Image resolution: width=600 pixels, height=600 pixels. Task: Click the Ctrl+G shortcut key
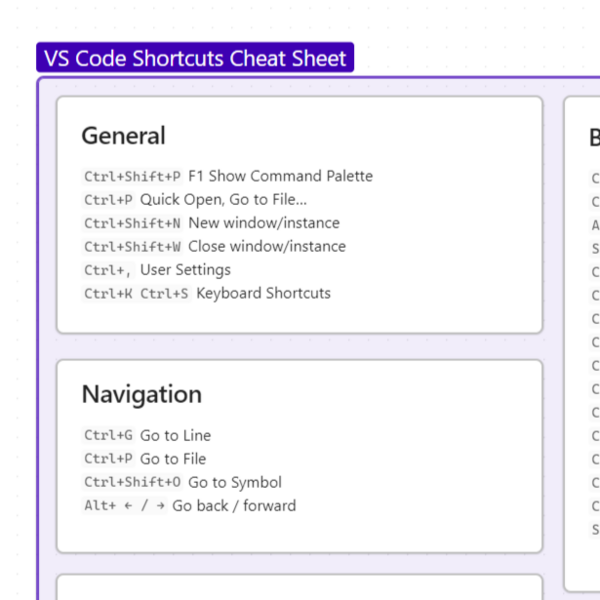(x=108, y=436)
